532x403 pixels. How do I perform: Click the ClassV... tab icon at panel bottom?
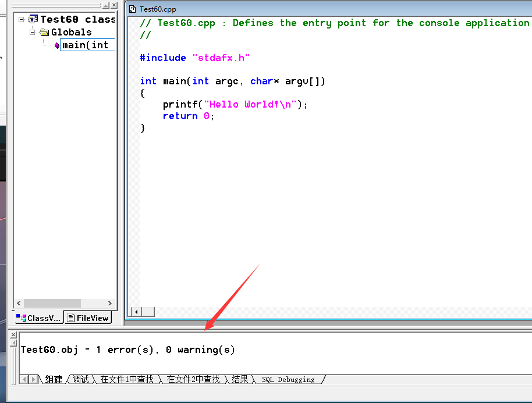pos(21,318)
